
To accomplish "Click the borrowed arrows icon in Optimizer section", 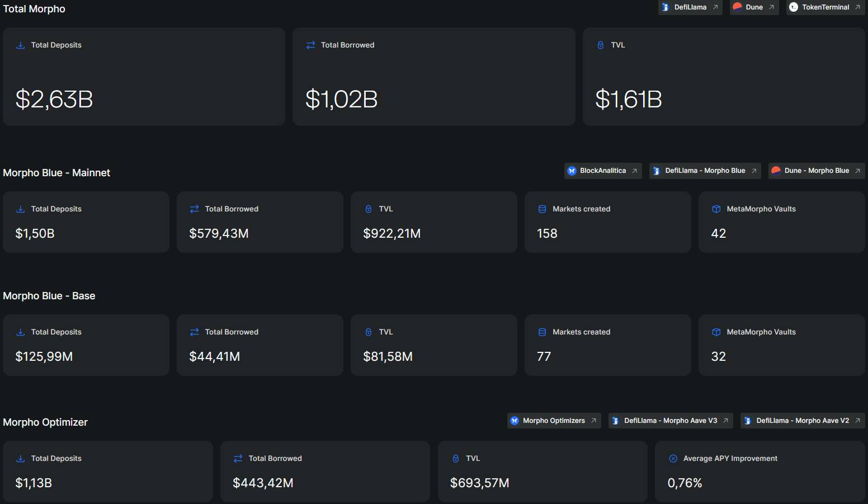I will pos(238,459).
